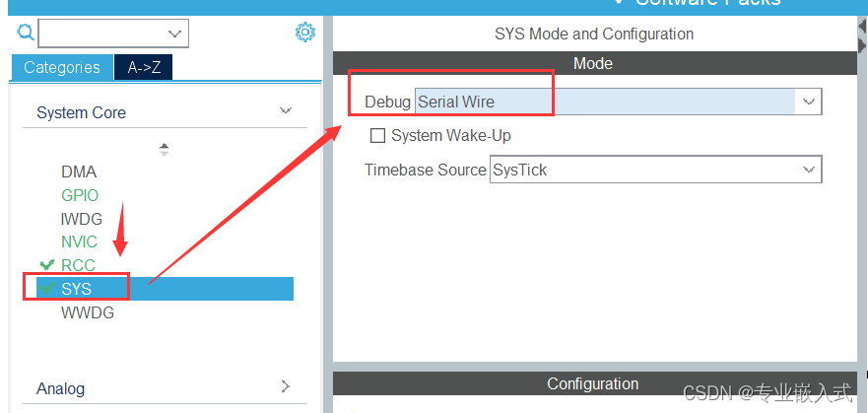This screenshot has width=868, height=413.
Task: Click the panel collapse arrows at right edge
Action: (x=862, y=36)
